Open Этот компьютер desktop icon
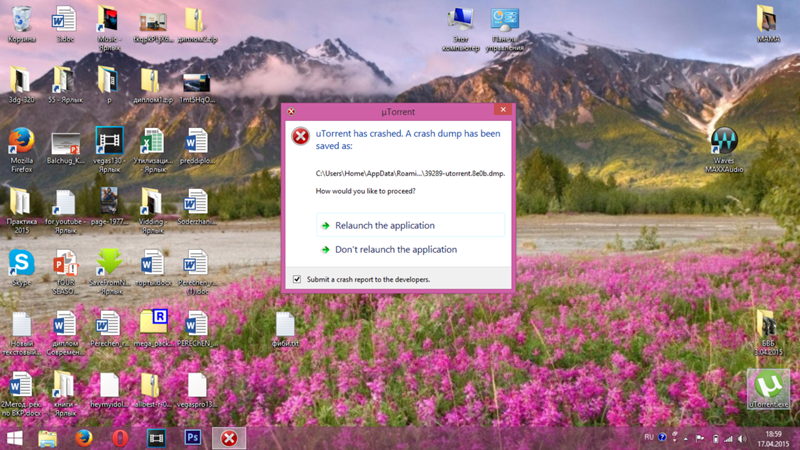 pyautogui.click(x=460, y=29)
